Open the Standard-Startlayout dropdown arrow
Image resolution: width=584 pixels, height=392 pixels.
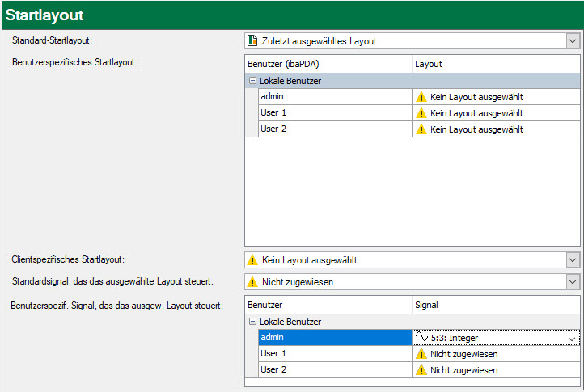pyautogui.click(x=573, y=41)
